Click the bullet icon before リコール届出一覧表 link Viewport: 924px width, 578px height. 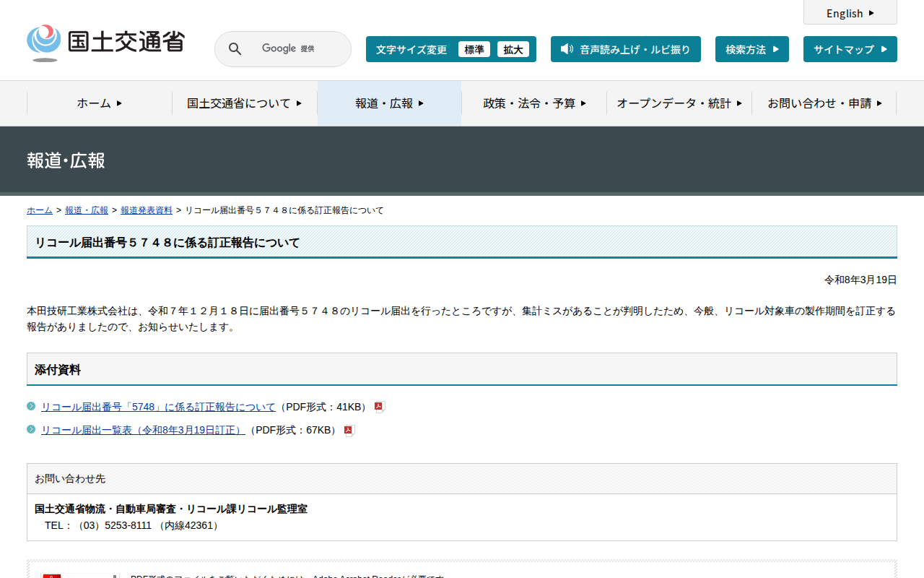[31, 430]
